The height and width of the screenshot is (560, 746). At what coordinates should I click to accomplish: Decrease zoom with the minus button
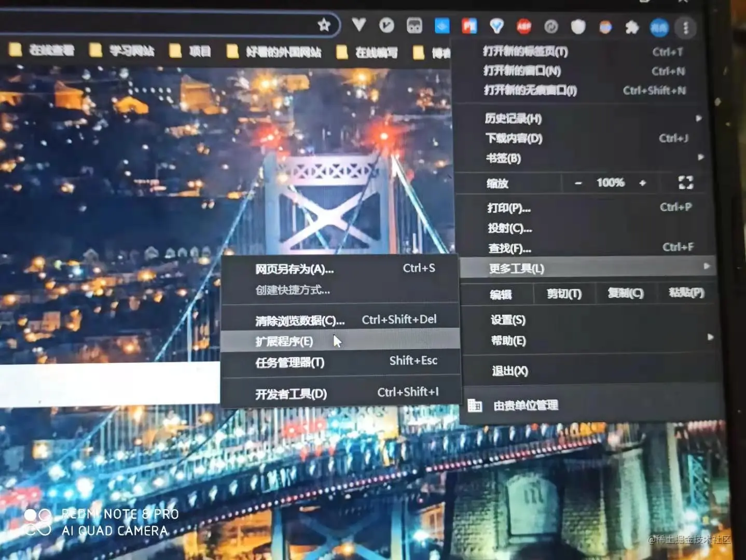point(578,183)
